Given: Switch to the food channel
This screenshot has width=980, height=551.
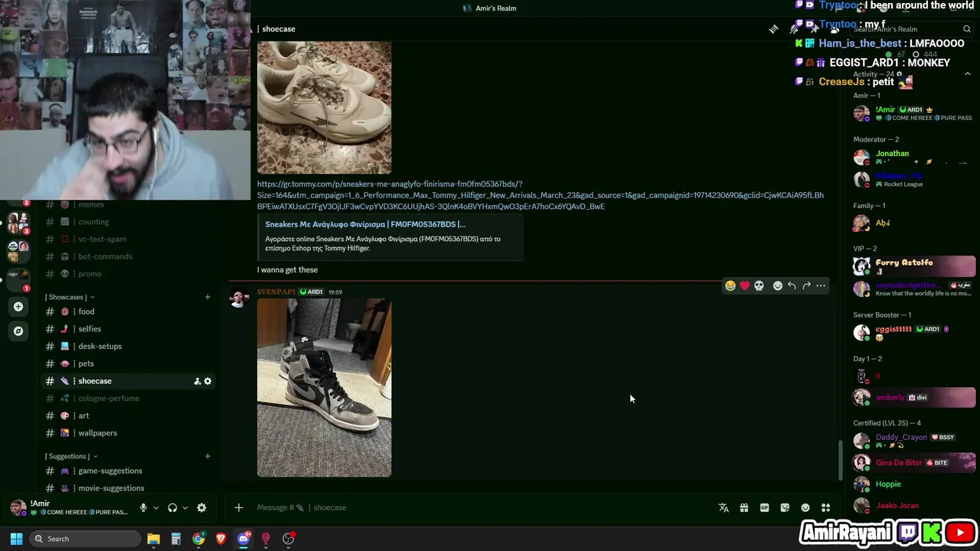Looking at the screenshot, I should point(129,311).
